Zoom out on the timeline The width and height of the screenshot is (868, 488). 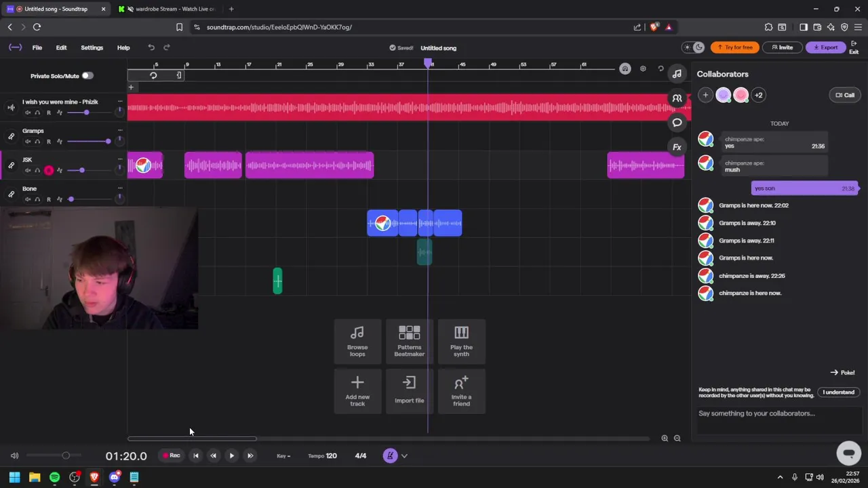tap(677, 439)
